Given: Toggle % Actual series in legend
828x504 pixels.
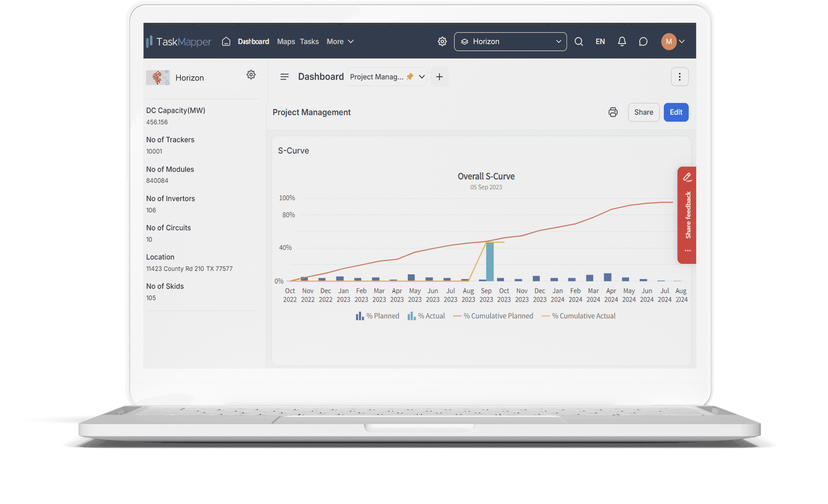Looking at the screenshot, I should 426,316.
